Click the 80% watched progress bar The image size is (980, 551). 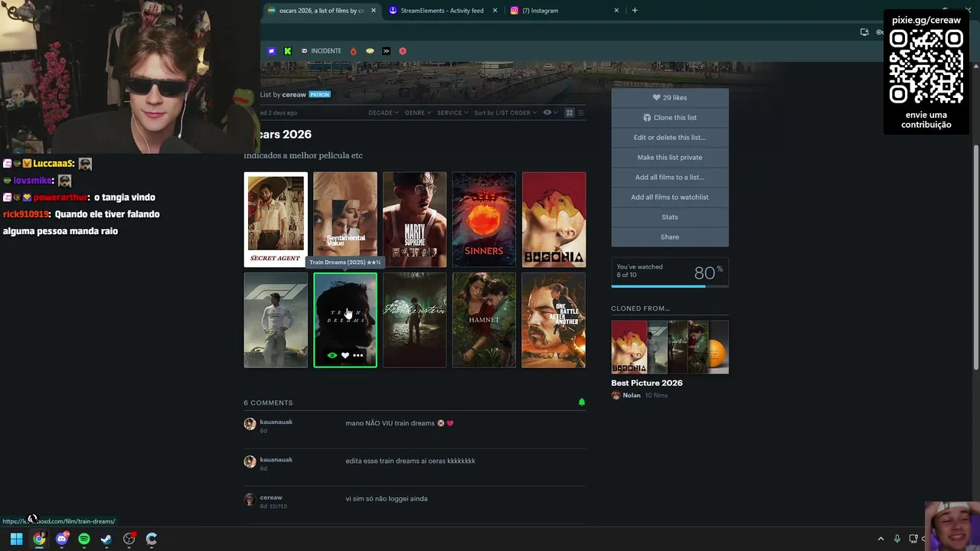point(670,286)
